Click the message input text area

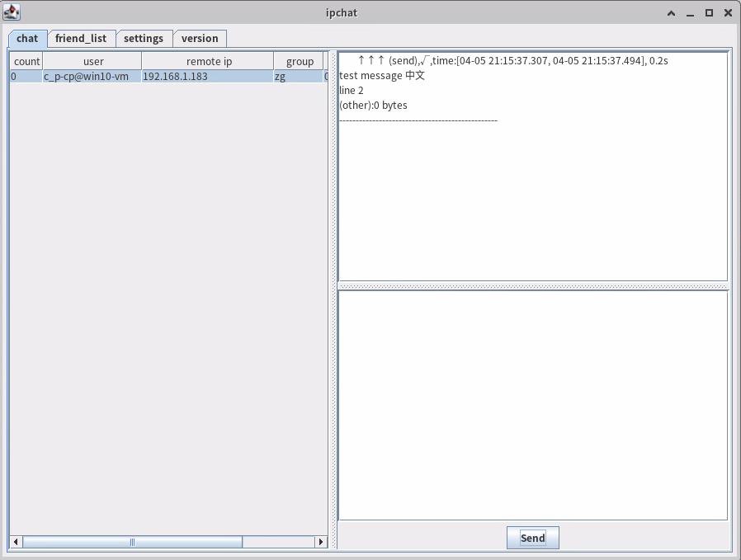[532, 406]
